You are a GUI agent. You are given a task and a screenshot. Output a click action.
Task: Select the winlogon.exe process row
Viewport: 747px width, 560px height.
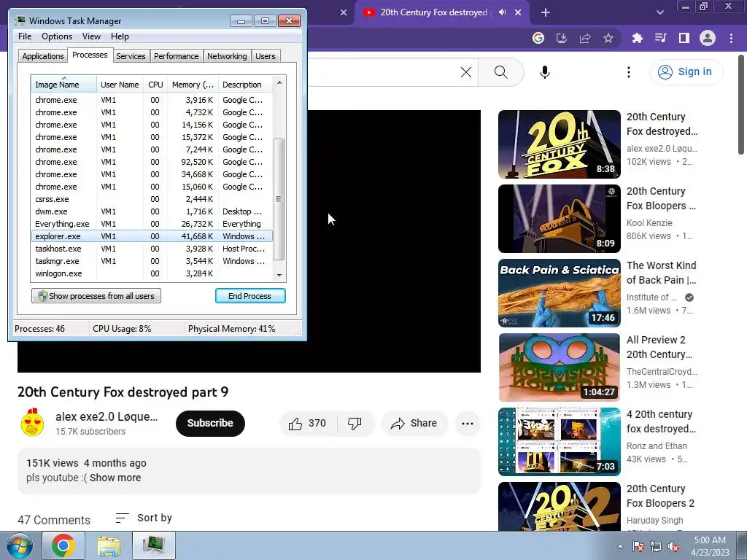(x=152, y=273)
